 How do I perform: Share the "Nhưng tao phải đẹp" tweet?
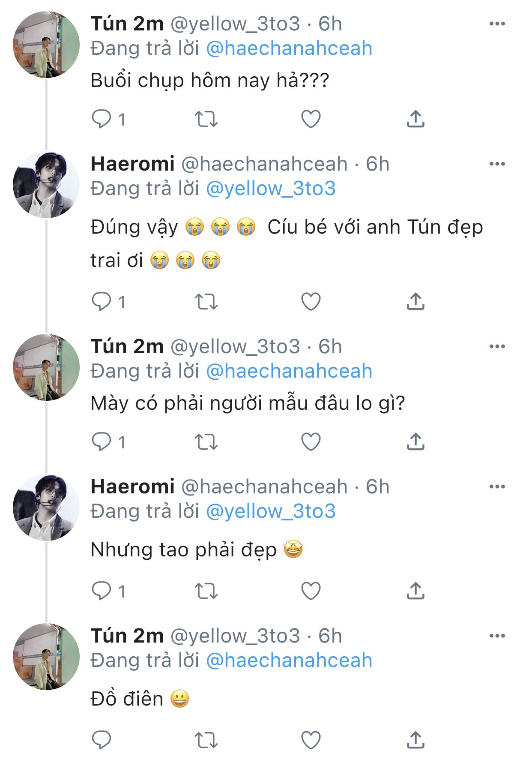tap(415, 591)
